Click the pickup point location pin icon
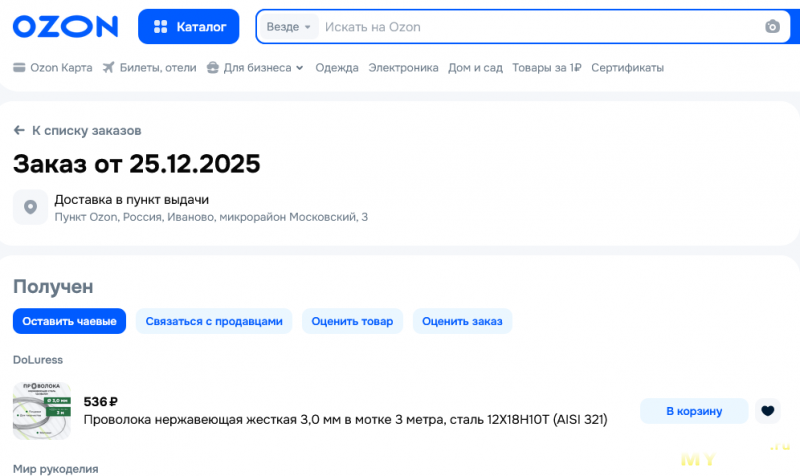The height and width of the screenshot is (476, 800). click(x=30, y=207)
